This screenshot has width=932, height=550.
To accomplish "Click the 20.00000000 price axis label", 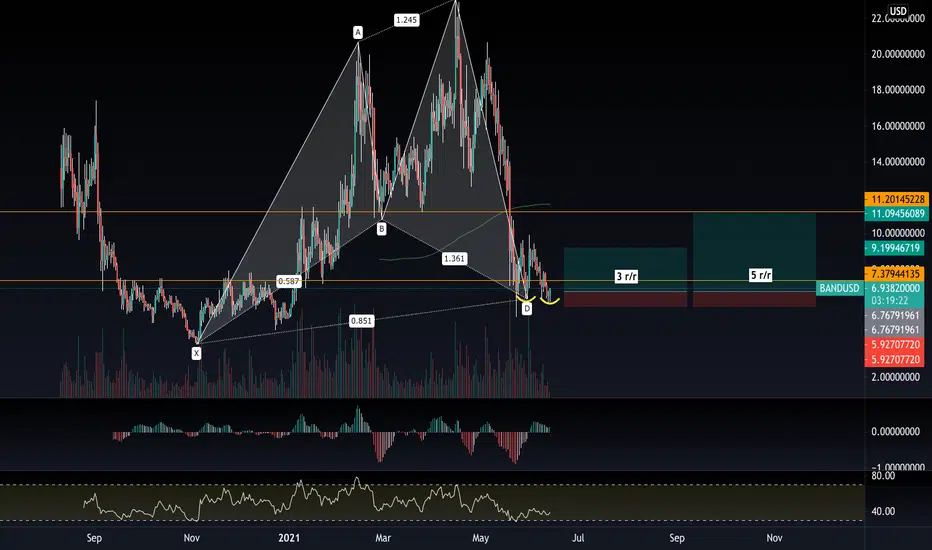I will point(898,54).
